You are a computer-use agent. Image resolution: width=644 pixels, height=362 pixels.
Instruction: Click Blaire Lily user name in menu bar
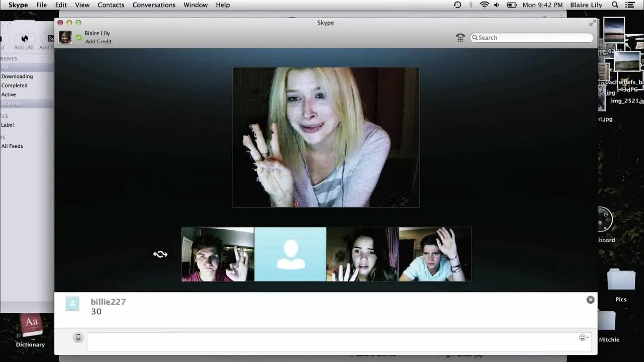(586, 5)
